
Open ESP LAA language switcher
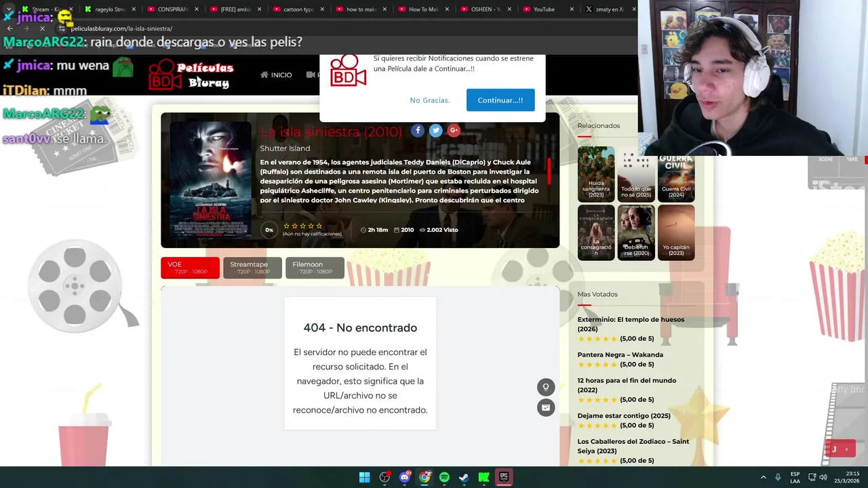pyautogui.click(x=795, y=477)
